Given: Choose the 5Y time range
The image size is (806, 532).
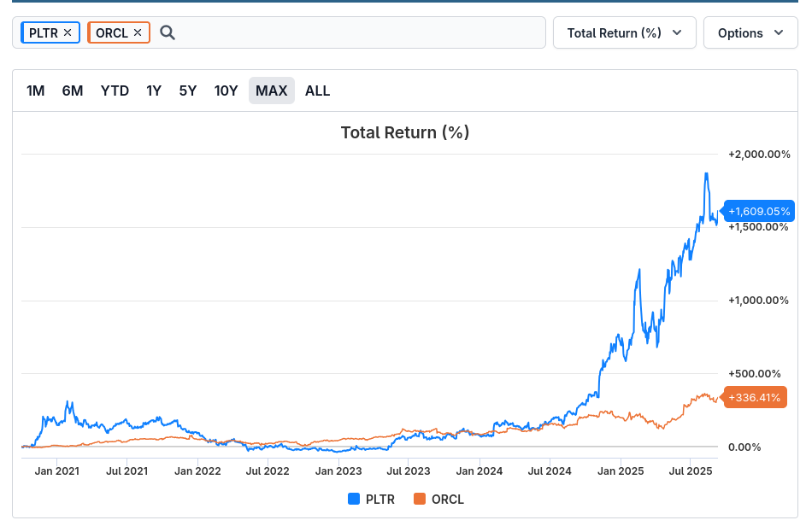Looking at the screenshot, I should click(188, 91).
